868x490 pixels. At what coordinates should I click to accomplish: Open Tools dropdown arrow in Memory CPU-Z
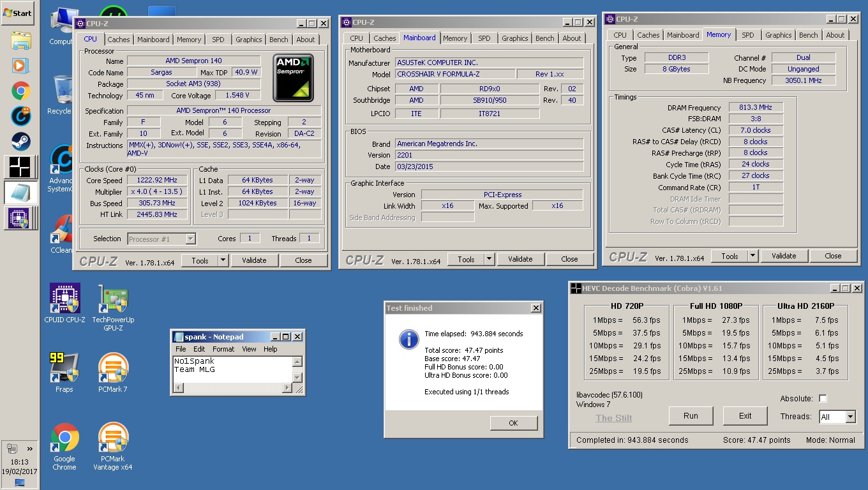[x=752, y=256]
